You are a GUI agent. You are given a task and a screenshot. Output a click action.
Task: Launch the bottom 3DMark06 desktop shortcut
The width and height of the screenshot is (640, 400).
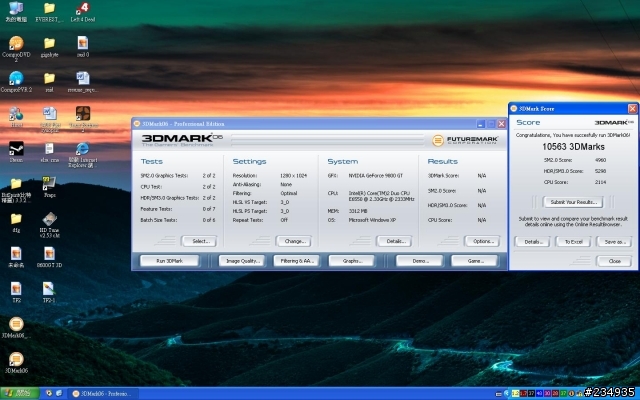[x=16, y=362]
